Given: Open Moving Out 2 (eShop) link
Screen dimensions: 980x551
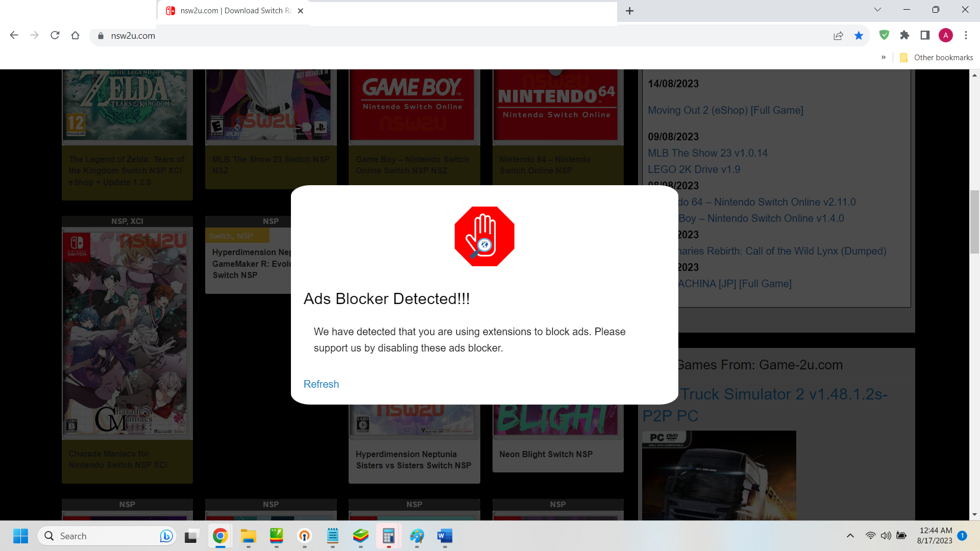Looking at the screenshot, I should tap(725, 110).
